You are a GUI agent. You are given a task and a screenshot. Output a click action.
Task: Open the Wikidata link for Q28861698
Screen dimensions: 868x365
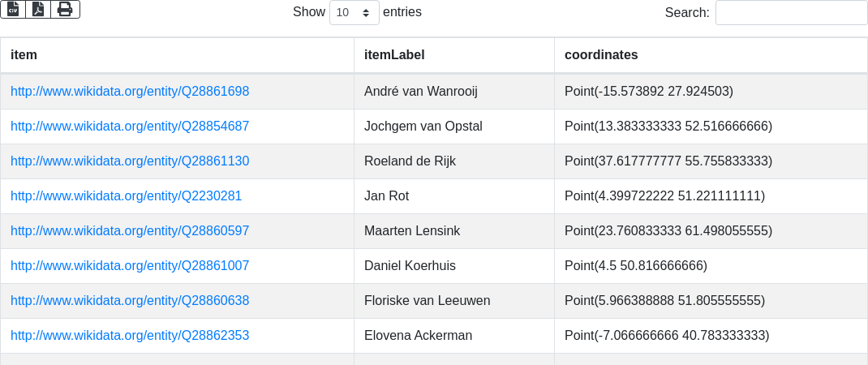[130, 92]
